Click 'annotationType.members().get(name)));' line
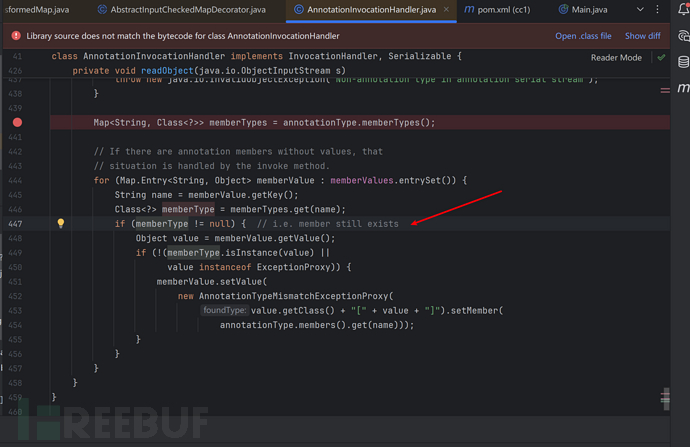This screenshot has width=690, height=447. 317,325
